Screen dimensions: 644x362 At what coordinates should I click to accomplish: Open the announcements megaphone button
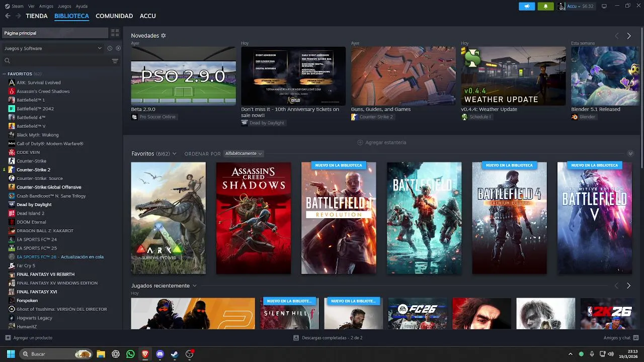527,6
